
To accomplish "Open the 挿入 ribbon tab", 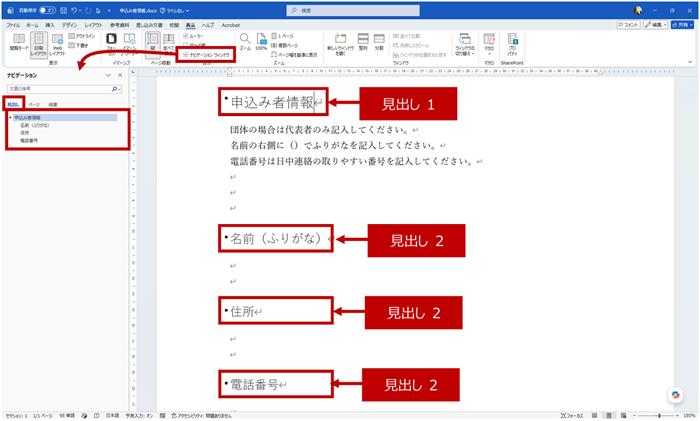I will (x=50, y=25).
